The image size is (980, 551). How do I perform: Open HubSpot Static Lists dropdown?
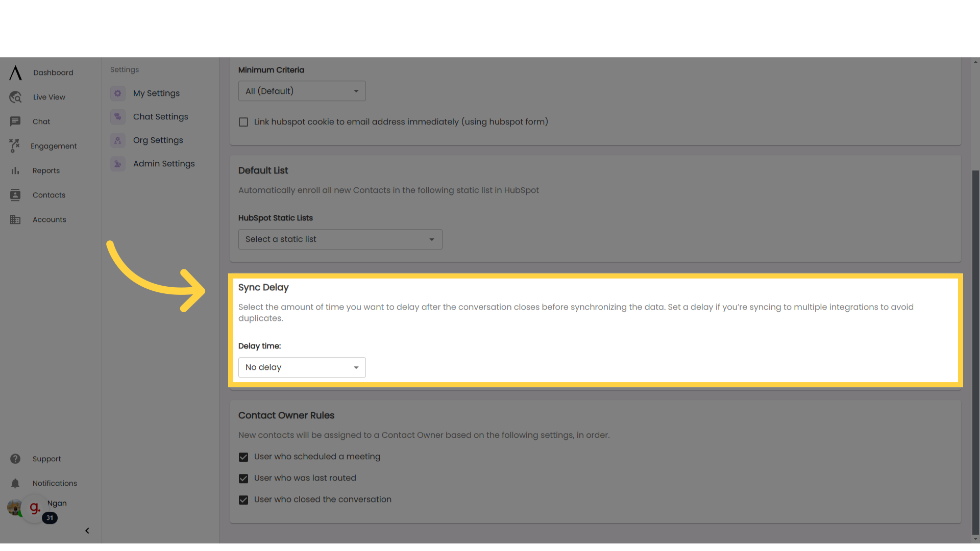pos(340,239)
